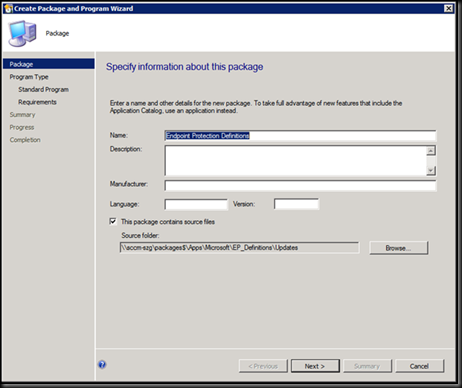Go to Program Type step
The image size is (462, 388).
(29, 77)
